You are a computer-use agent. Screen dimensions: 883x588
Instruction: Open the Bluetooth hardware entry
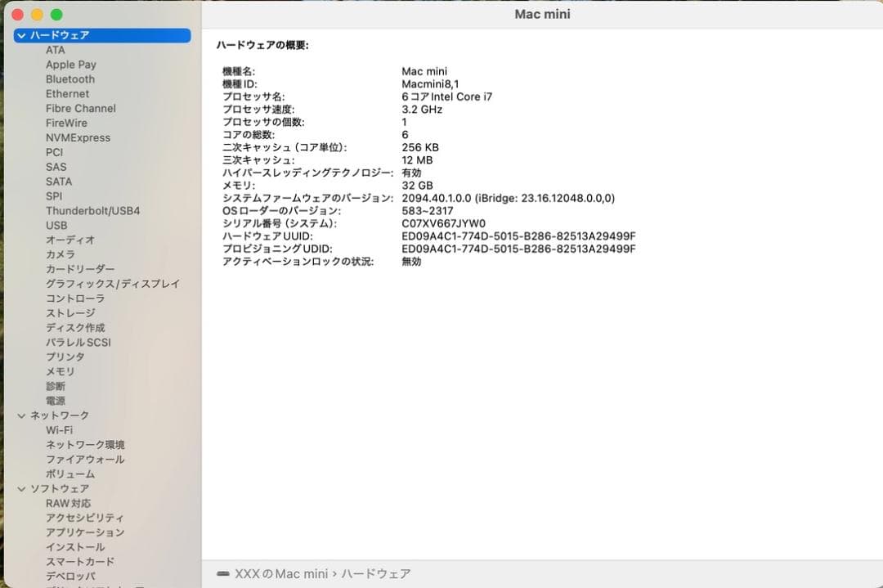point(70,79)
